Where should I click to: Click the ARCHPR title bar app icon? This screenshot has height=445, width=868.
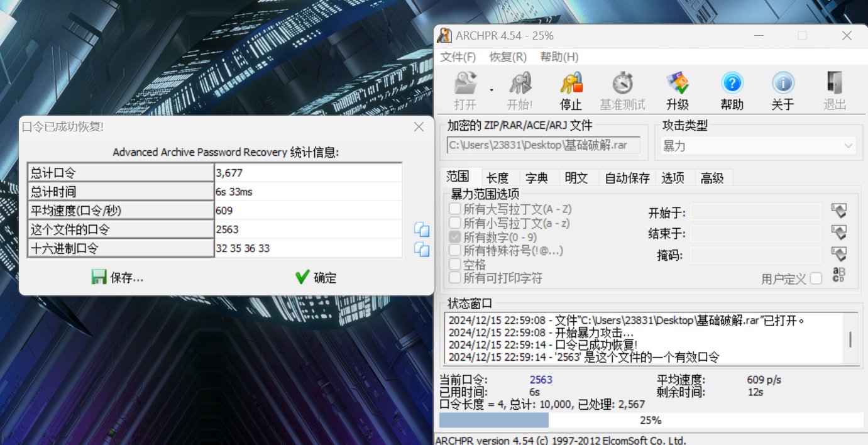coord(445,35)
